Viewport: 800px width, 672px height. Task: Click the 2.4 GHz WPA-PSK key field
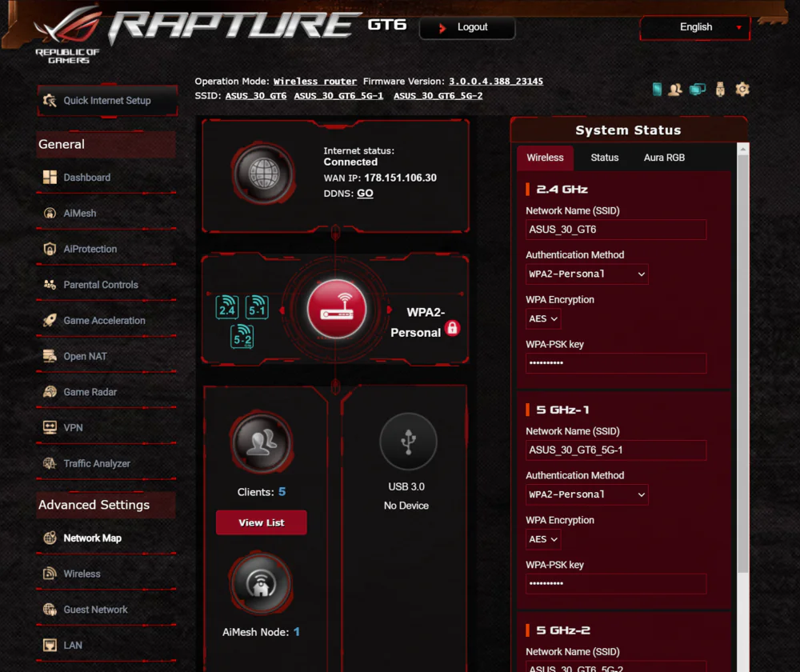[616, 363]
